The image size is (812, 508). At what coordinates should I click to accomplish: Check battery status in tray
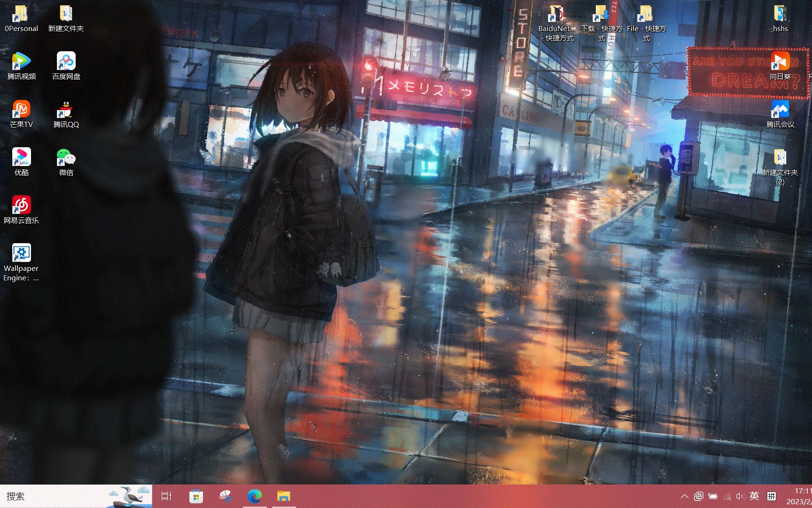point(713,496)
